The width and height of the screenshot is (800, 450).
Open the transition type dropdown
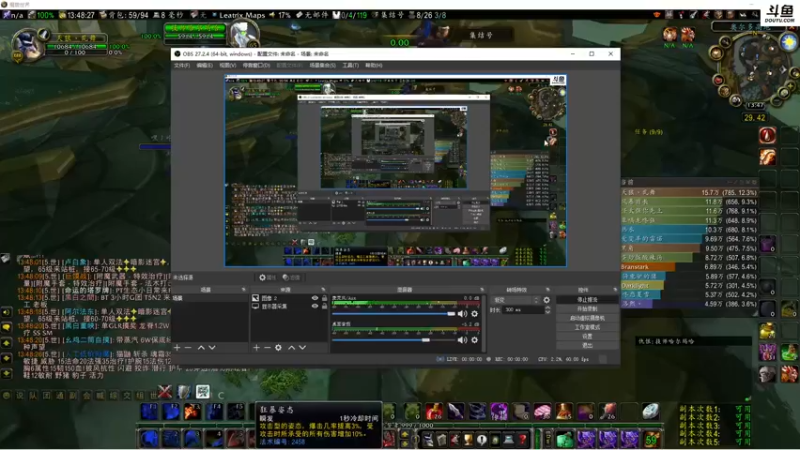point(515,300)
